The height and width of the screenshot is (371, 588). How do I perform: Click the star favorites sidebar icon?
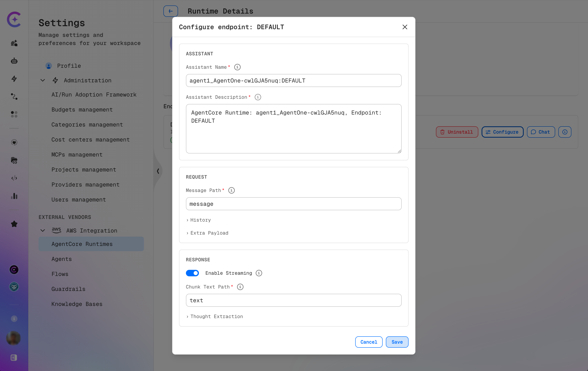point(14,224)
